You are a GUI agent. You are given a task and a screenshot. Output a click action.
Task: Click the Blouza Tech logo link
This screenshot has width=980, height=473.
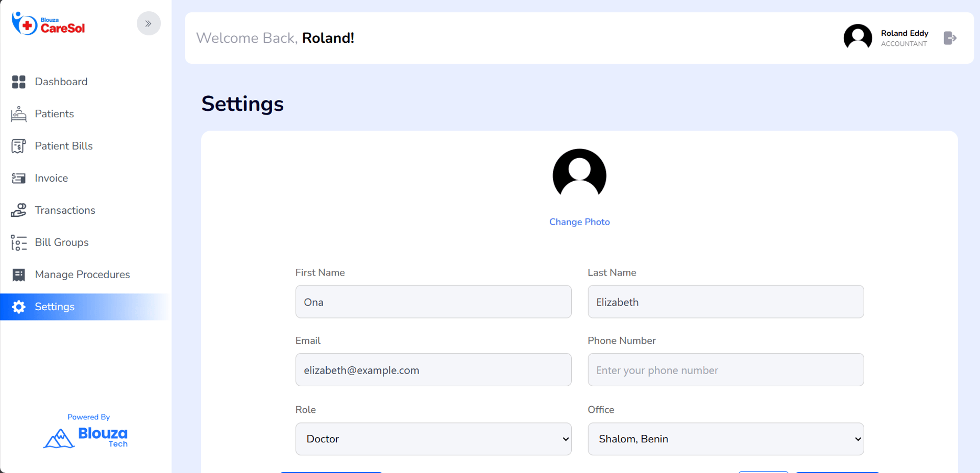click(86, 437)
